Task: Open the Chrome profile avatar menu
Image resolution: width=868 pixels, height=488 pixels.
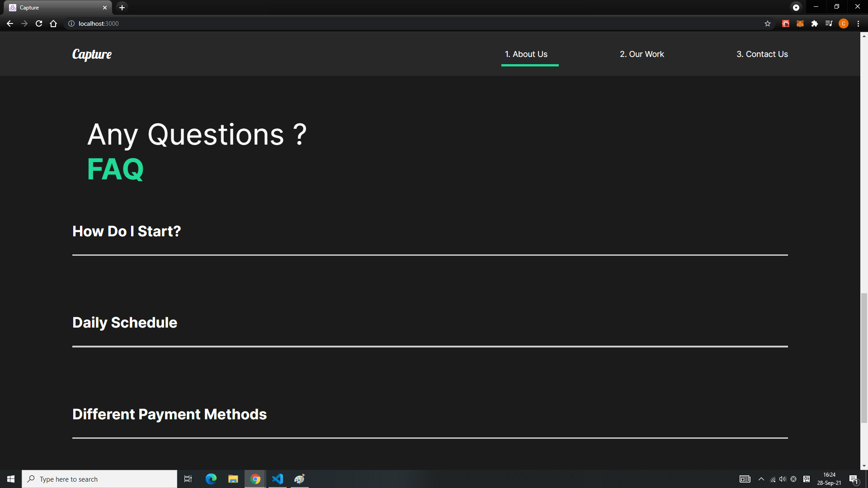Action: (844, 23)
